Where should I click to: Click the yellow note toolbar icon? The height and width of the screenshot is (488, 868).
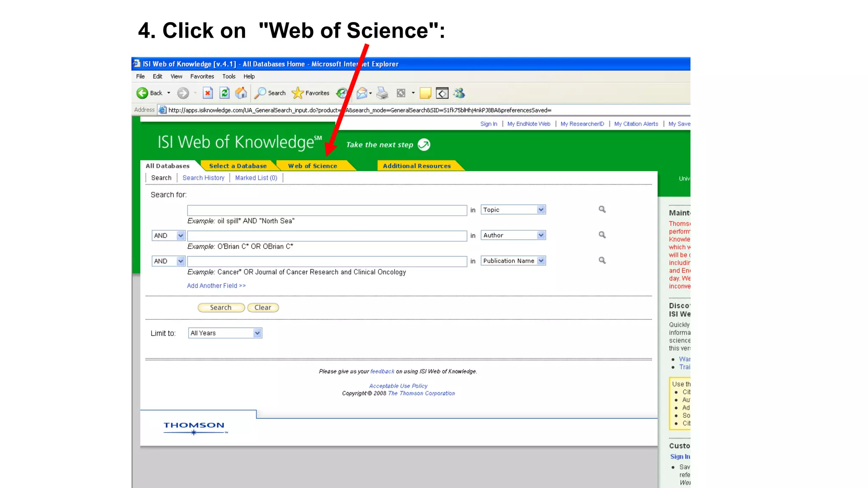tap(425, 93)
